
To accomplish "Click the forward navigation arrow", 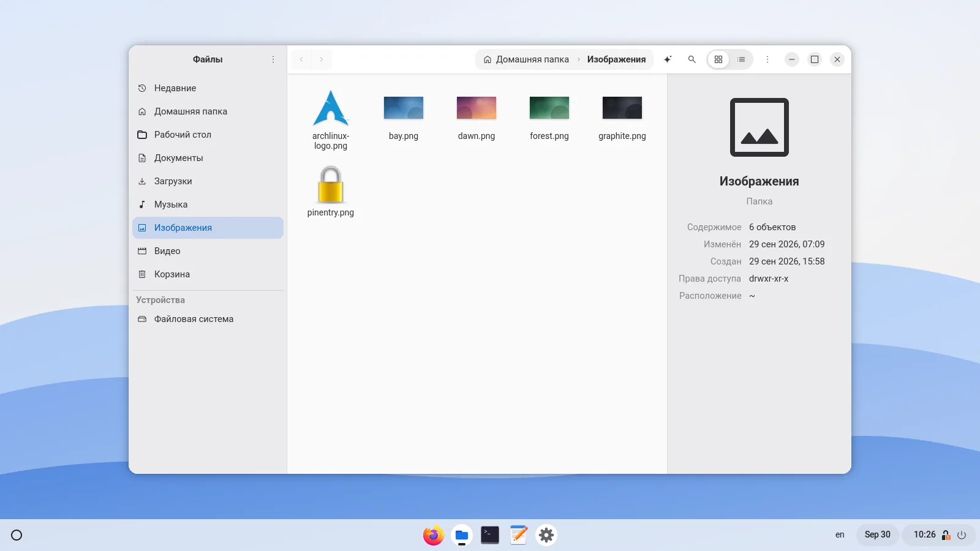I will (x=322, y=59).
